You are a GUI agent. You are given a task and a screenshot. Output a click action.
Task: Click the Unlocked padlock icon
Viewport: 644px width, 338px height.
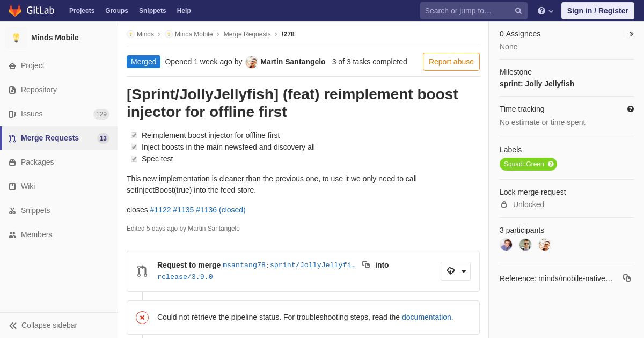pos(504,204)
